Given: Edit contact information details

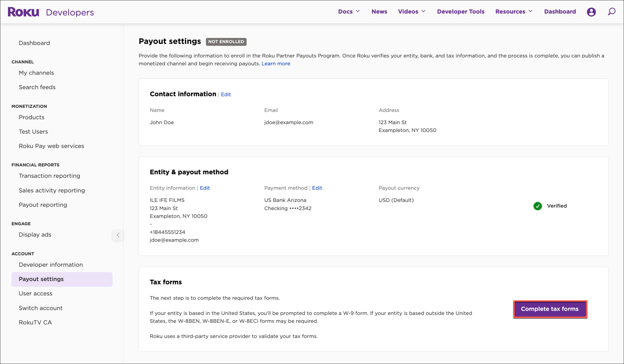Looking at the screenshot, I should tap(225, 94).
